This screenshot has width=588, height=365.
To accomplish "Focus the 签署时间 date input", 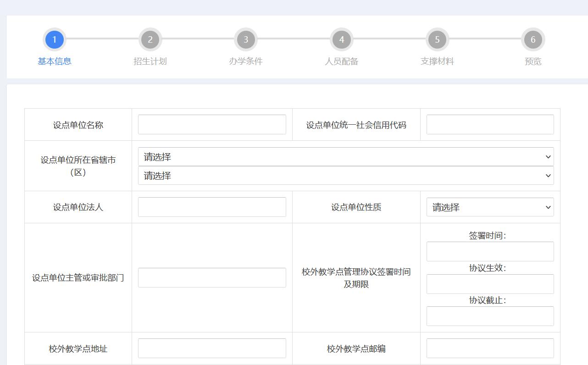I will [490, 251].
